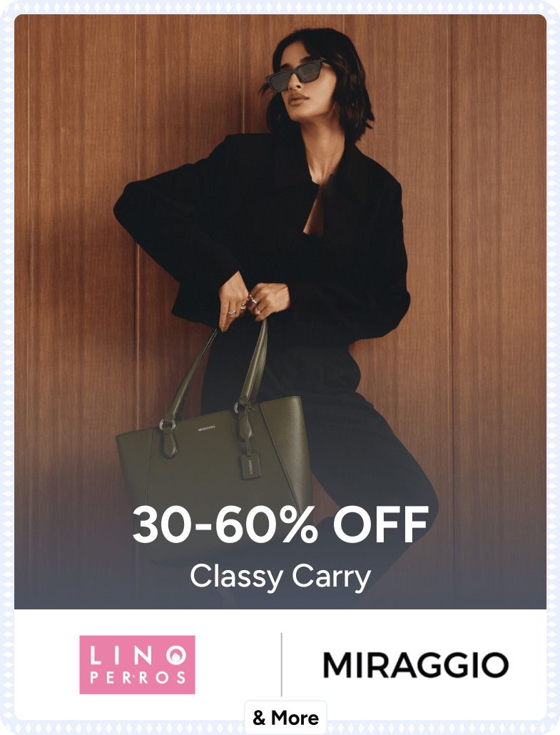Click the hanging tag on the tote bag

tap(249, 465)
